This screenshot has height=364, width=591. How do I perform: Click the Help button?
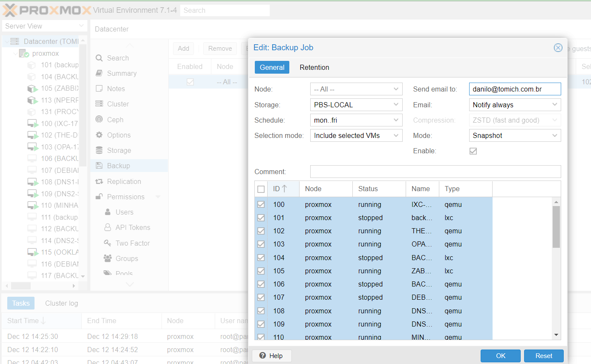click(x=271, y=356)
